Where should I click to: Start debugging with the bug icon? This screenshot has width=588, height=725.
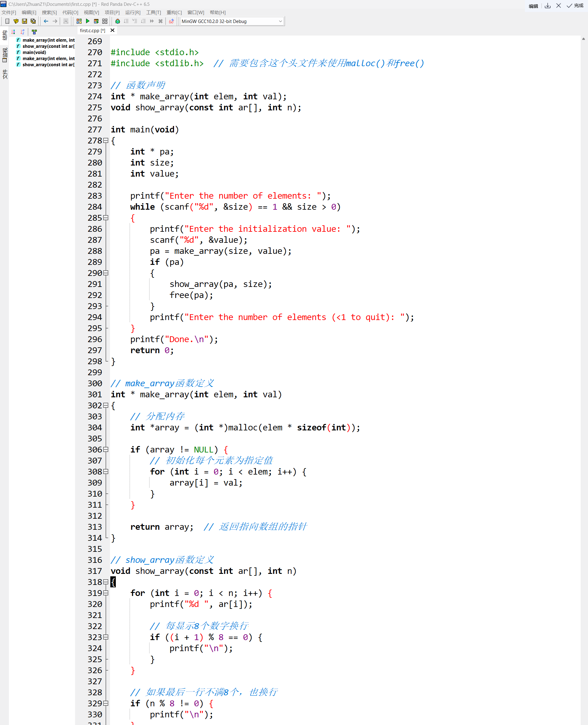coord(118,21)
